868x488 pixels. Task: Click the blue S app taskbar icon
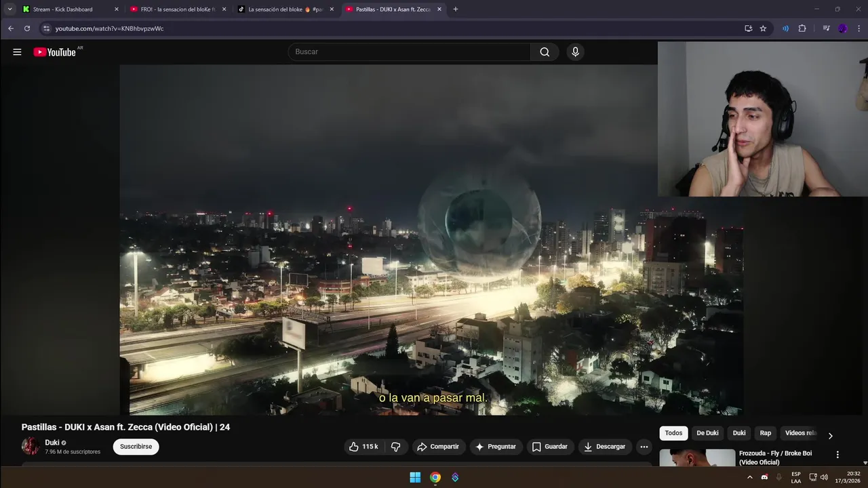point(455,477)
